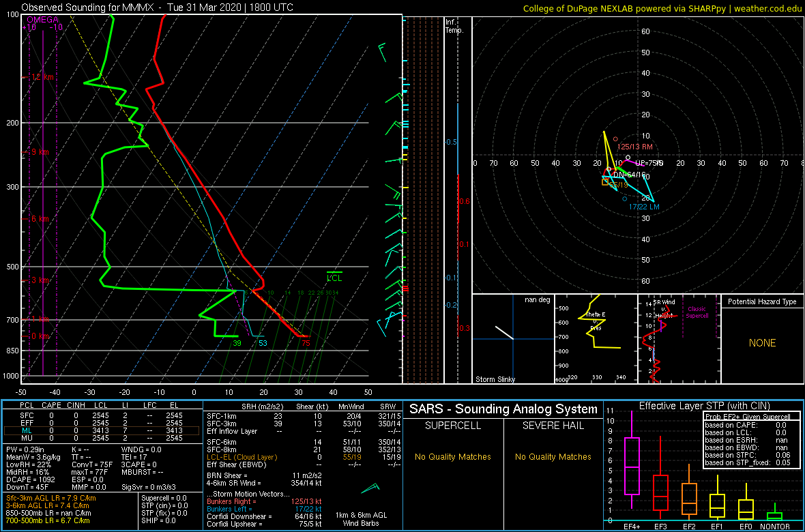Click the Potential Hazard Type header
This screenshot has width=805, height=532.
click(x=761, y=301)
